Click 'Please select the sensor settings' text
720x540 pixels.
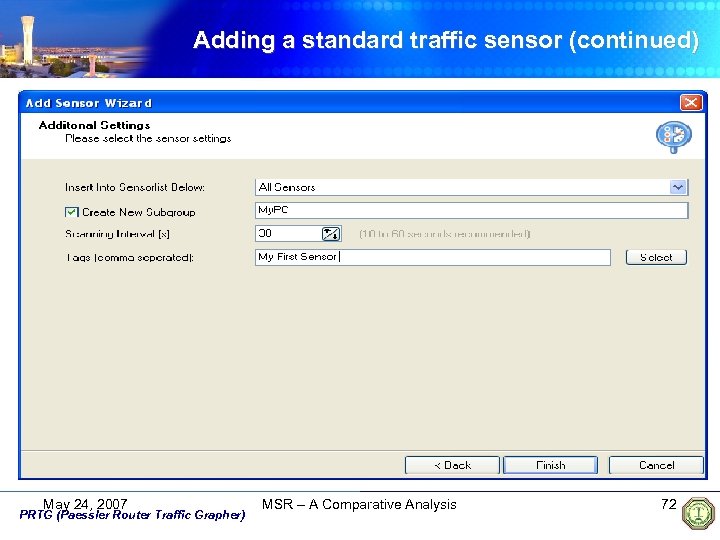point(148,139)
